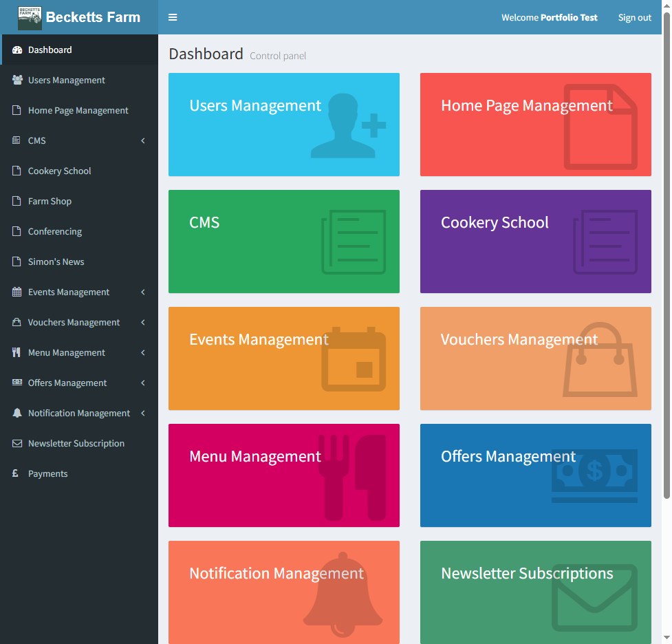The height and width of the screenshot is (644, 672).
Task: Open Farm Shop from the sidebar
Action: 80,201
